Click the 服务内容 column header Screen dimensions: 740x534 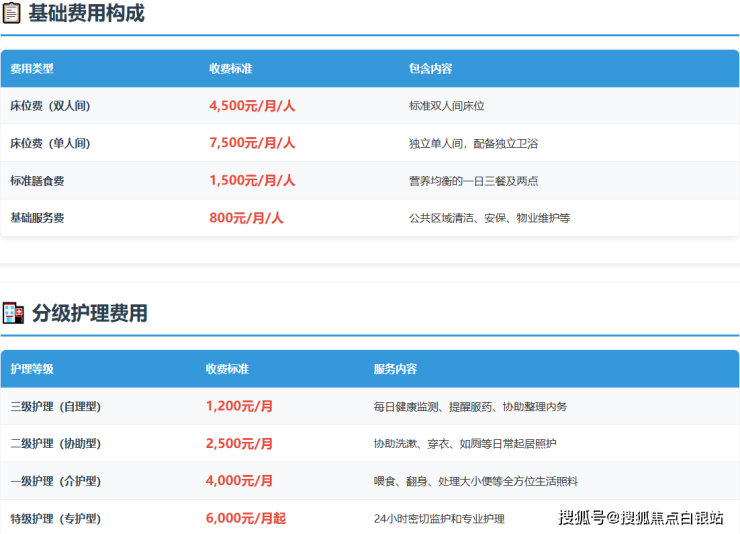coord(395,369)
